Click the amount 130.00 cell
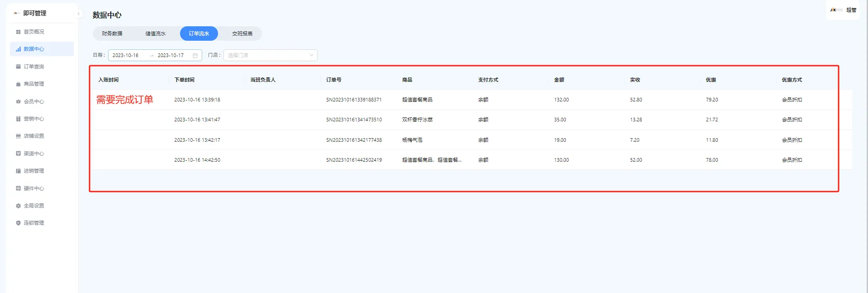The image size is (868, 293). point(561,160)
